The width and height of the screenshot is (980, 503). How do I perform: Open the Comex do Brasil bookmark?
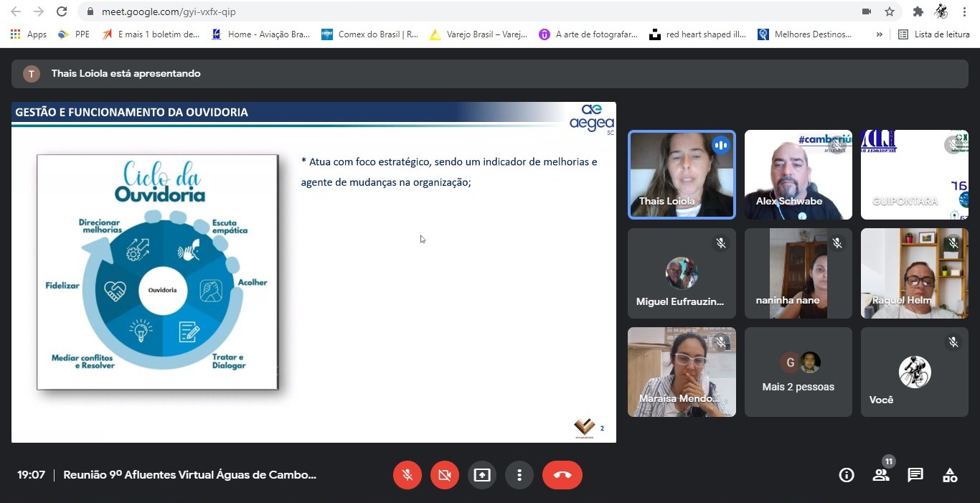pos(370,34)
